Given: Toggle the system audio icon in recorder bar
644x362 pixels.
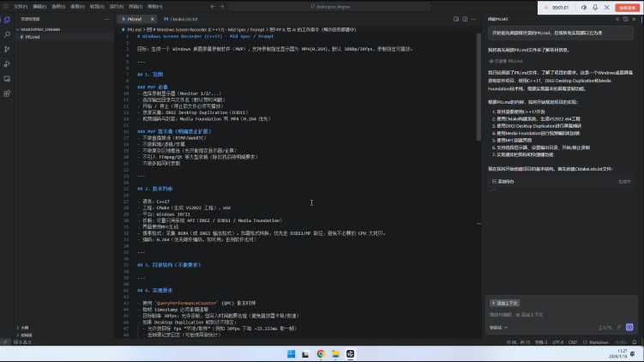Looking at the screenshot, I should pos(584,8).
